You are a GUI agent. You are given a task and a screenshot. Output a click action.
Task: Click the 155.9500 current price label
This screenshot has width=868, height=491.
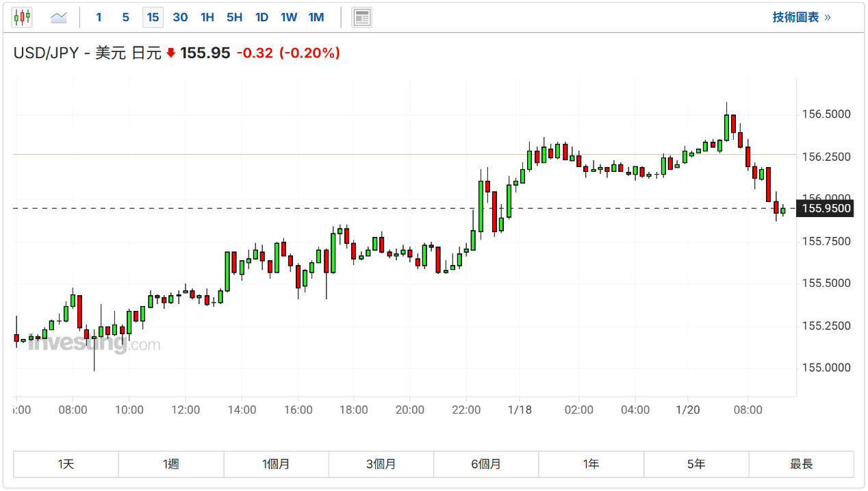826,209
